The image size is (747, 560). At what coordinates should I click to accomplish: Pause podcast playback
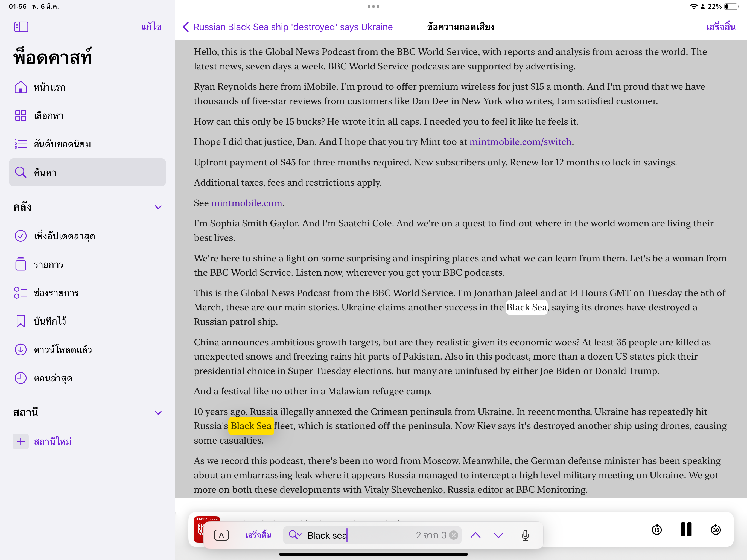(x=686, y=529)
